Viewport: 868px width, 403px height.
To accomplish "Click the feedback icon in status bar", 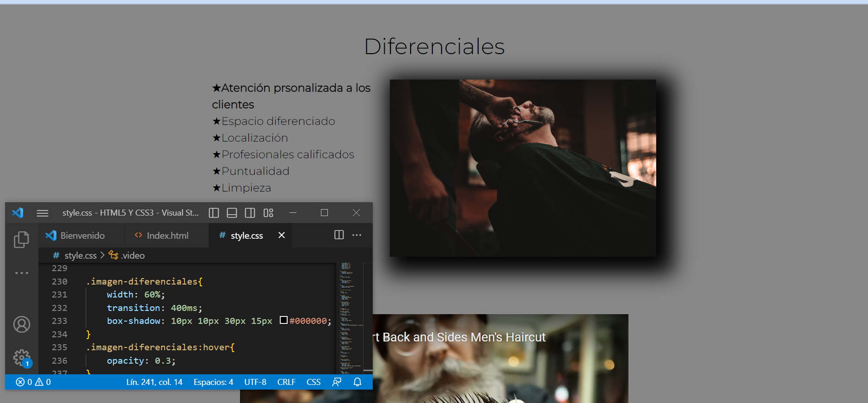I will [337, 382].
